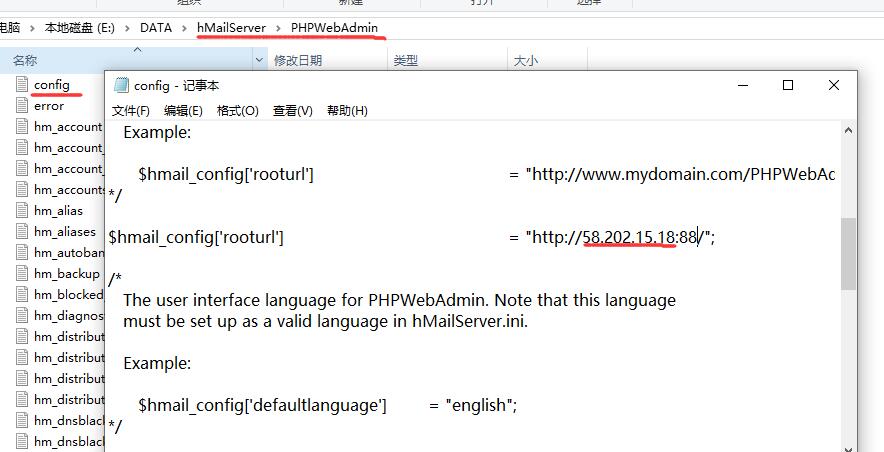
Task: Click hMailServer in the address breadcrumb
Action: click(x=231, y=28)
